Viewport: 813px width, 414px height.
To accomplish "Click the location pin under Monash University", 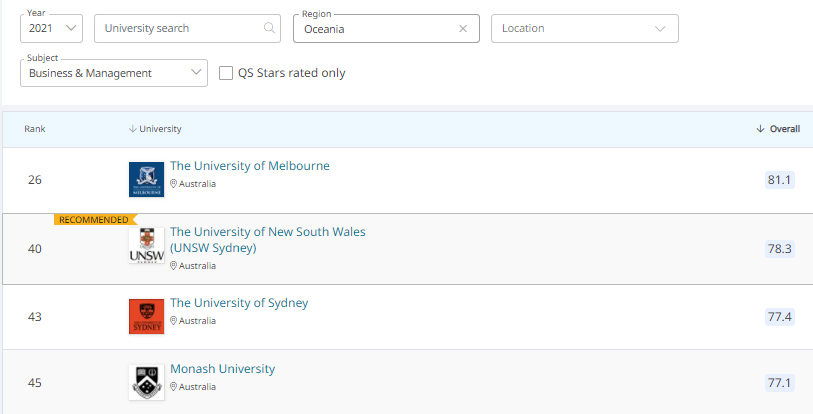I will click(174, 387).
